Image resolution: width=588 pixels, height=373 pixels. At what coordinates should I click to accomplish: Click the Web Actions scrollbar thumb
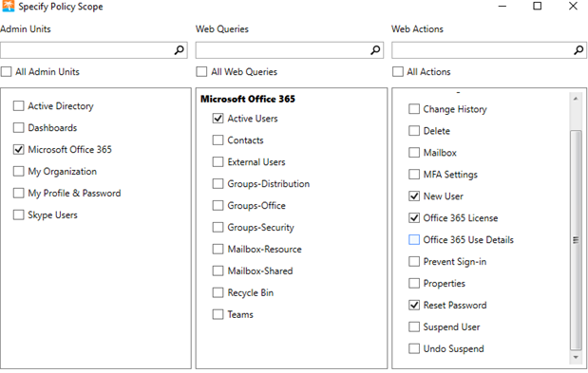pyautogui.click(x=576, y=240)
